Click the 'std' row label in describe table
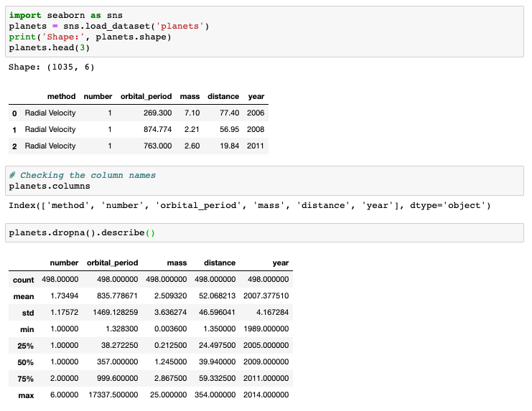Viewport: 532px width, 411px height. (x=28, y=313)
